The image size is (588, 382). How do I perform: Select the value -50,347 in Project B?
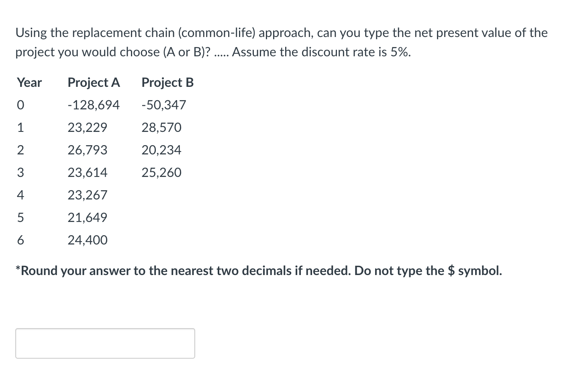163,105
